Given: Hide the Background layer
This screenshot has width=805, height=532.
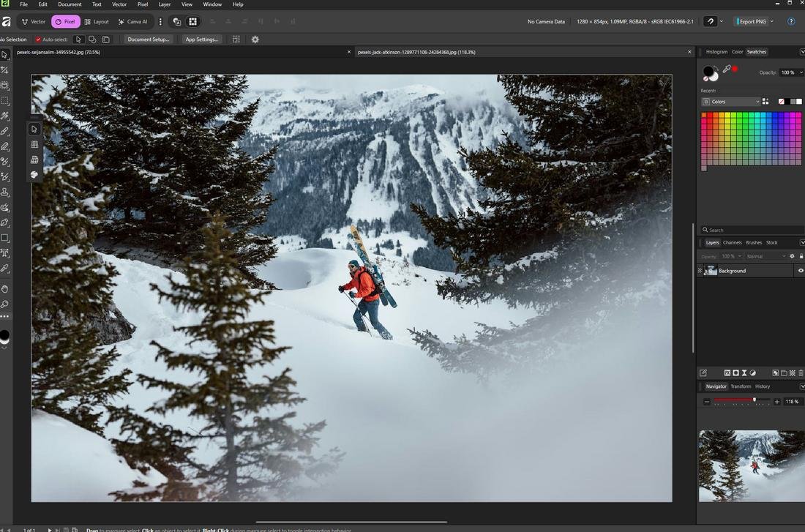Looking at the screenshot, I should pos(800,270).
